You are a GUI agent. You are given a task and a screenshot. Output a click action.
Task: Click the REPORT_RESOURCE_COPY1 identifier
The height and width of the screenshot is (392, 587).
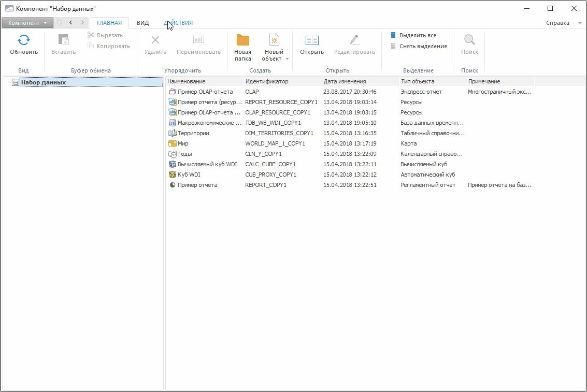[x=281, y=102]
